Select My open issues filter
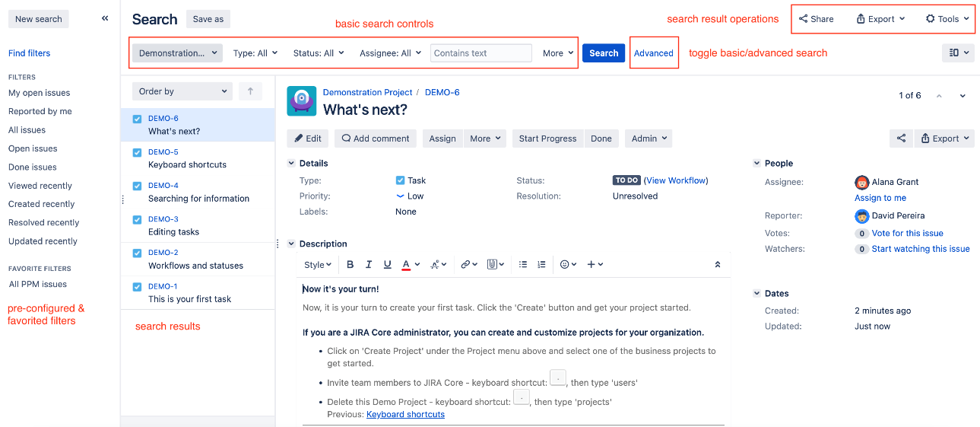980x427 pixels. pyautogui.click(x=40, y=93)
